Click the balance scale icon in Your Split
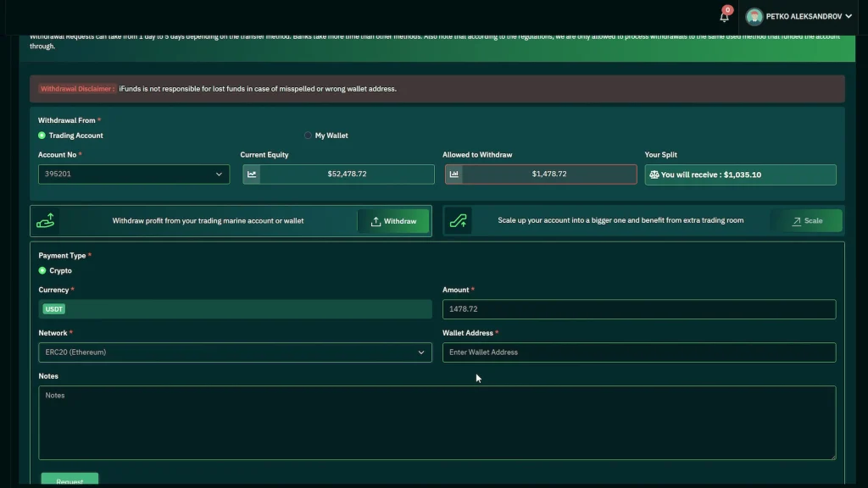 click(x=654, y=175)
